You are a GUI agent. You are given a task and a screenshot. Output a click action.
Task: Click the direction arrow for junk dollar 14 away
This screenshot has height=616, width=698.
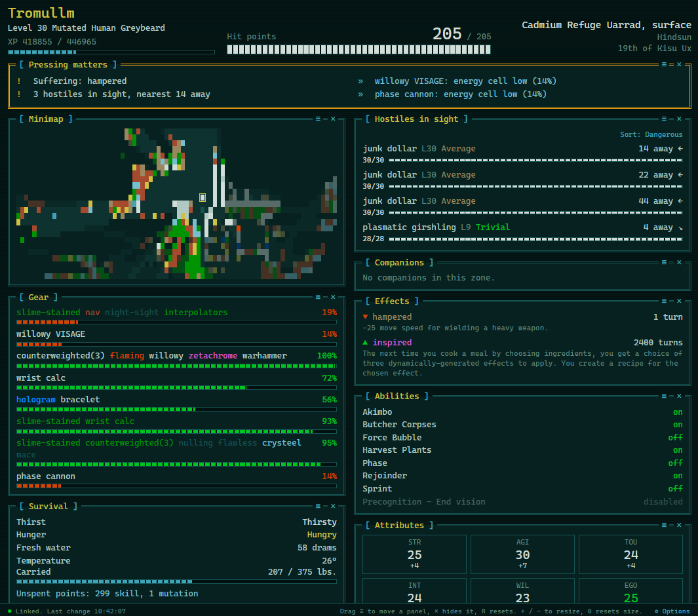[680, 149]
